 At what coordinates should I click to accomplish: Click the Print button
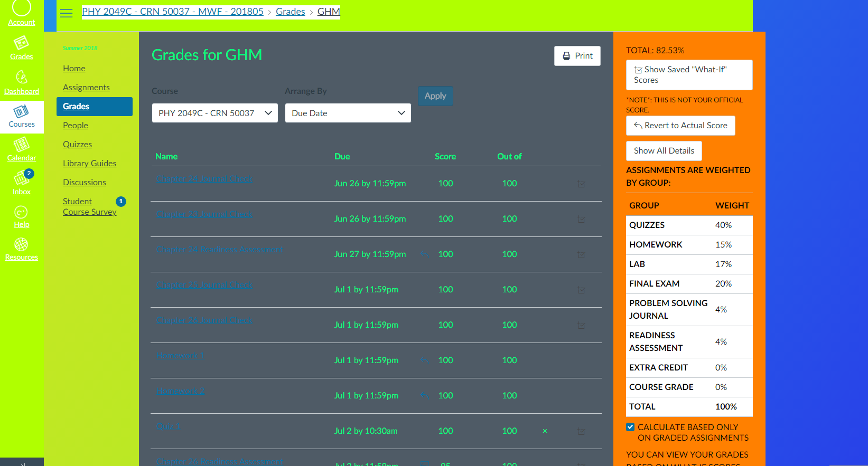coord(577,56)
